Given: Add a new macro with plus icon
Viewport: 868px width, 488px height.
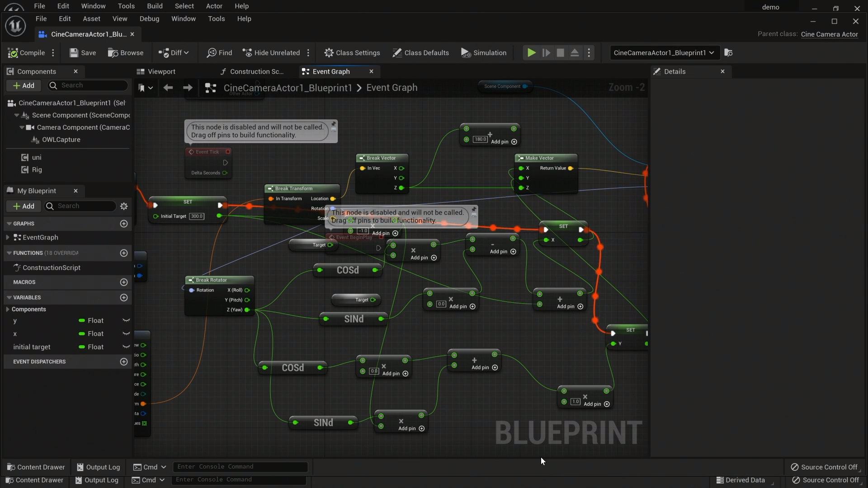Looking at the screenshot, I should pyautogui.click(x=124, y=282).
